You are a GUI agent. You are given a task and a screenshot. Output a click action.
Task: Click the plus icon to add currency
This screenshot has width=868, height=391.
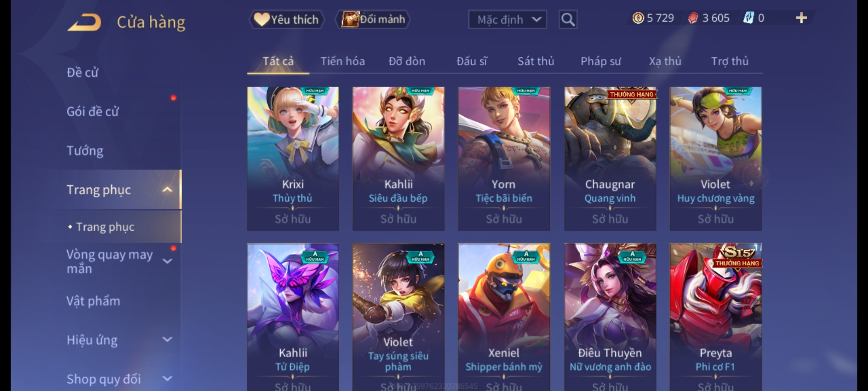(x=801, y=18)
